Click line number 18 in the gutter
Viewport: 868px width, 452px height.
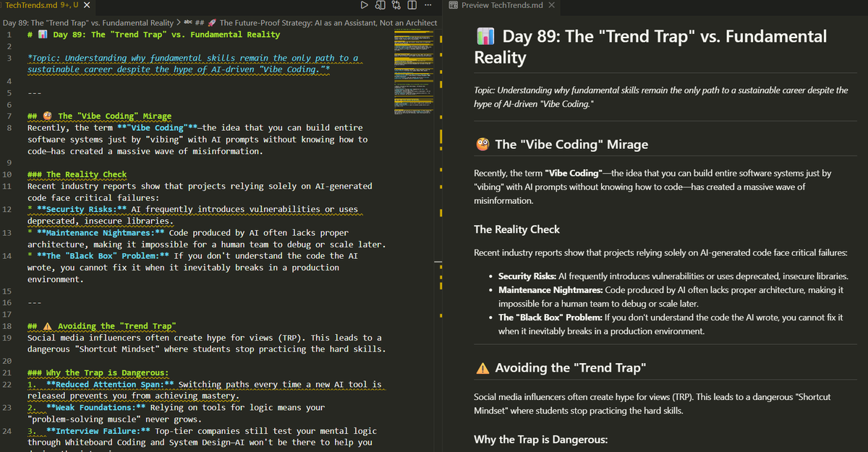pyautogui.click(x=7, y=326)
